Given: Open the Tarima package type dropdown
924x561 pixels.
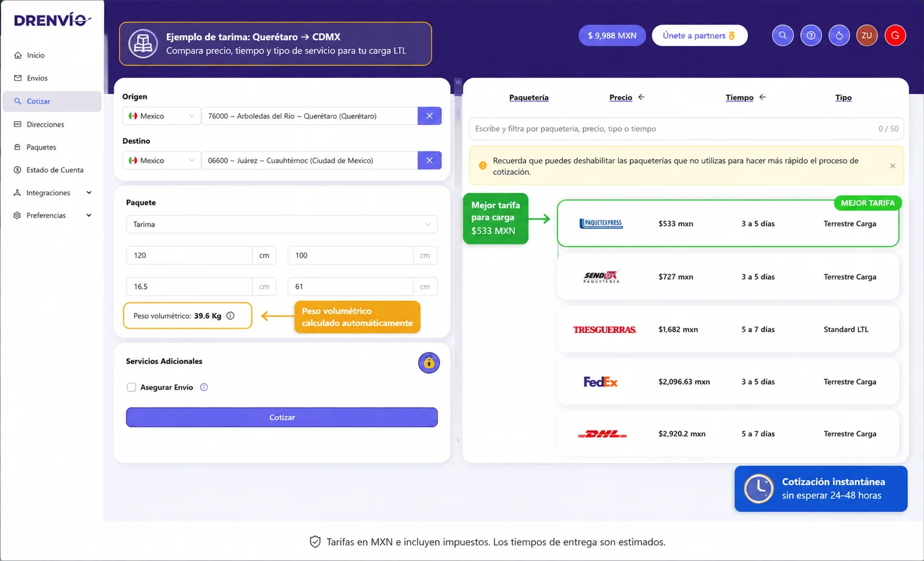Looking at the screenshot, I should [x=282, y=224].
